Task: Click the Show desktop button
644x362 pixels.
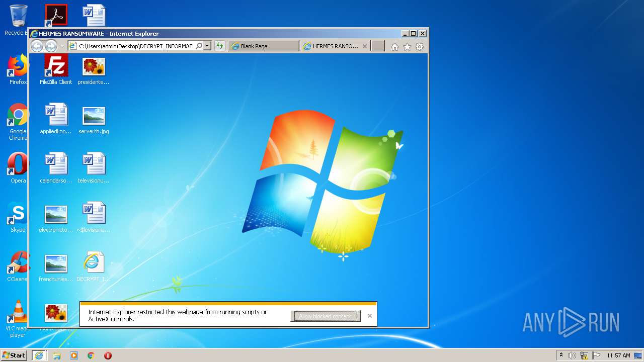Action: coord(638,355)
